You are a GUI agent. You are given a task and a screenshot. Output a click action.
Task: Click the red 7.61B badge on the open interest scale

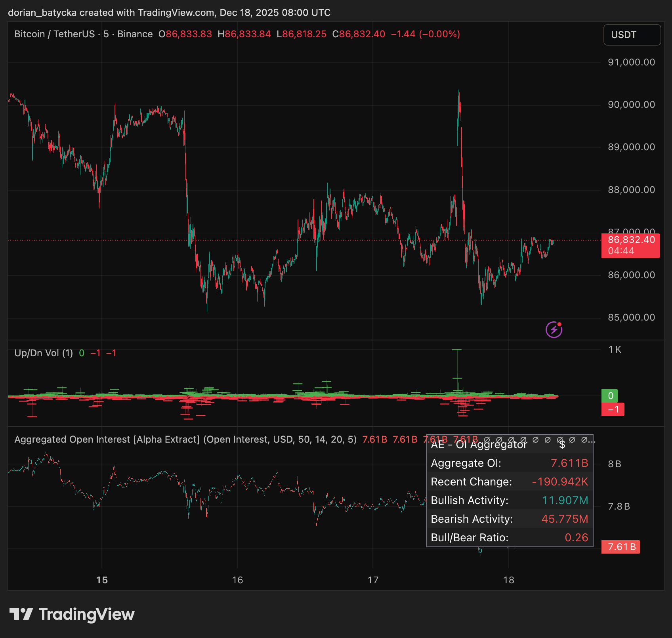(x=620, y=546)
